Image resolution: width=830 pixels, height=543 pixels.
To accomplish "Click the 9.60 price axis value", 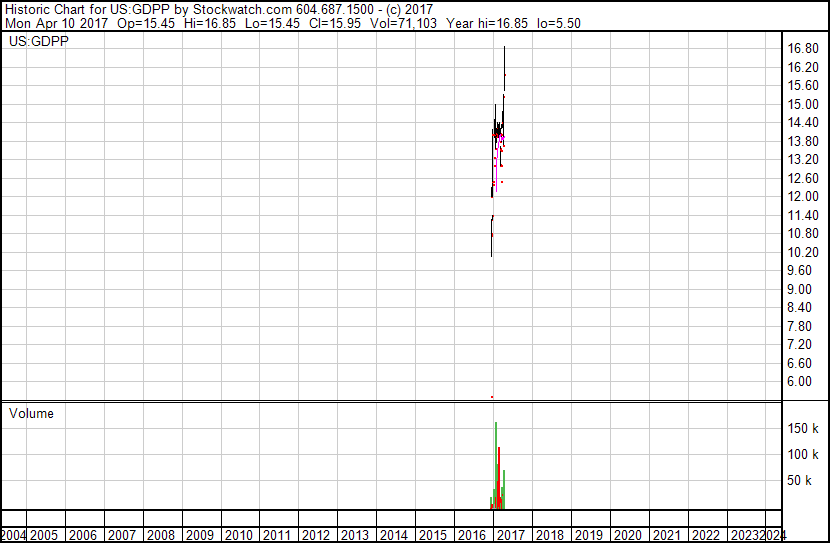I will click(x=799, y=270).
